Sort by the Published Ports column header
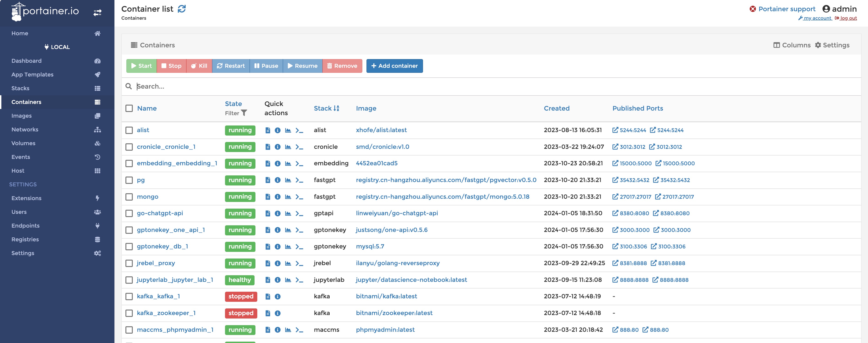This screenshot has width=868, height=343. pyautogui.click(x=637, y=108)
